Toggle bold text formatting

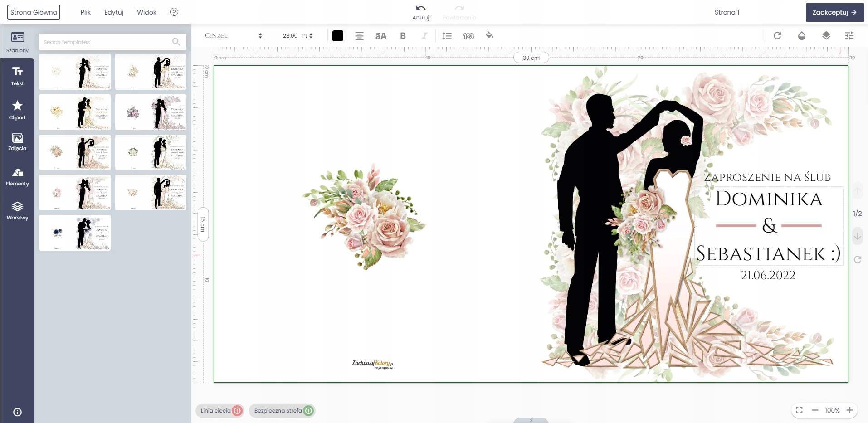pyautogui.click(x=403, y=36)
